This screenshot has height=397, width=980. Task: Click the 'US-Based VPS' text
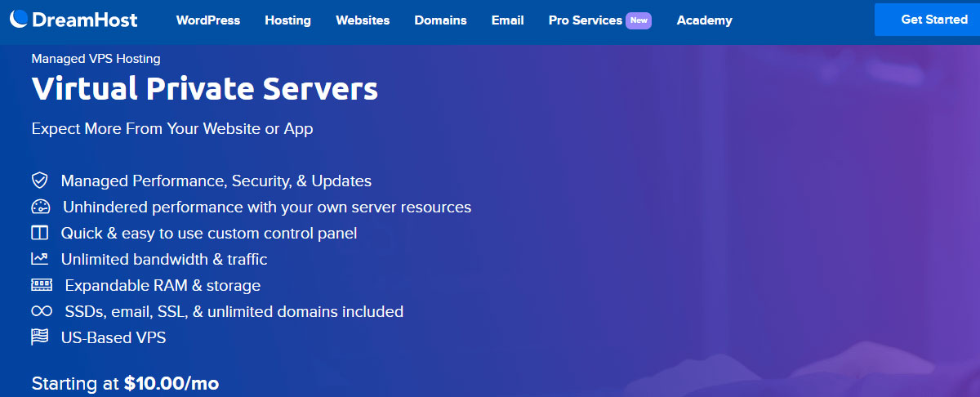[x=114, y=337]
